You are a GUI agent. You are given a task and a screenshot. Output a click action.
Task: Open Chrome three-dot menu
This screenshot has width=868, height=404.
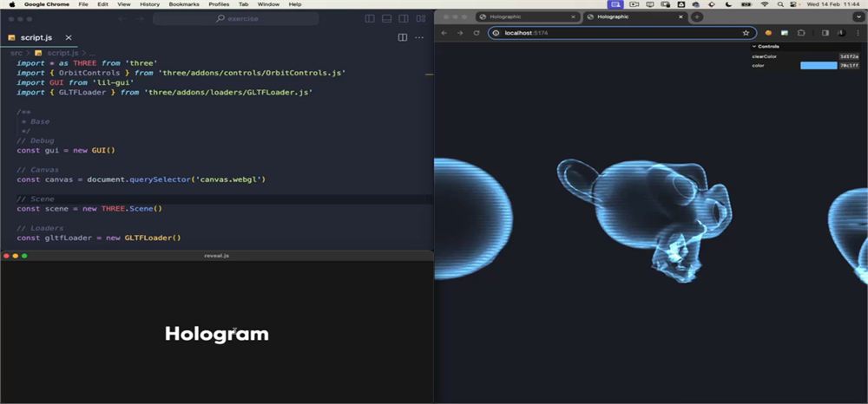click(858, 33)
